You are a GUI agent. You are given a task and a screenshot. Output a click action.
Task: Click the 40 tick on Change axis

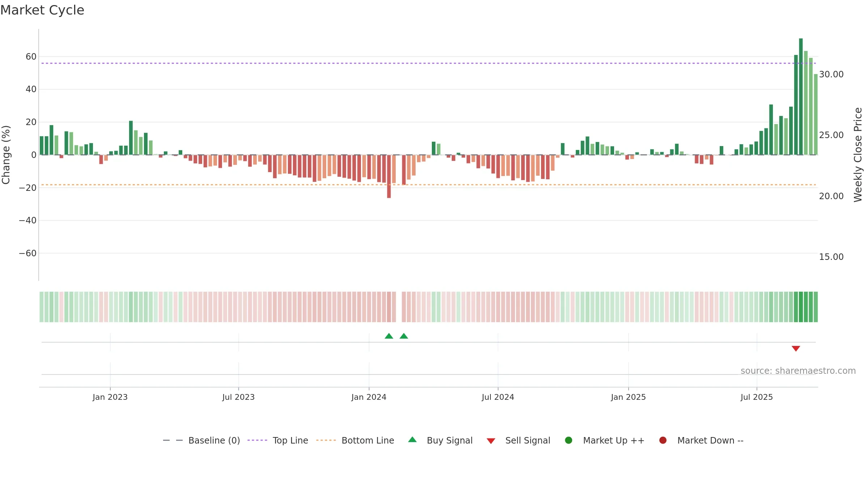pos(31,89)
